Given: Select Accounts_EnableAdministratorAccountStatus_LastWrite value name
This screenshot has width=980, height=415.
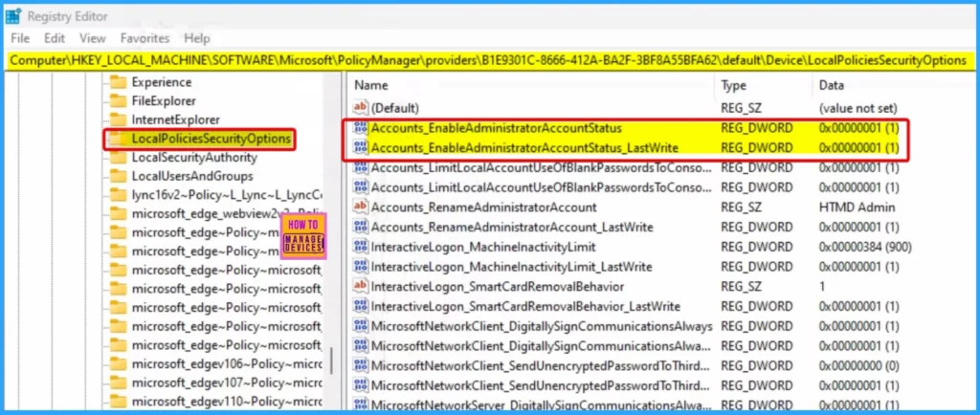Looking at the screenshot, I should [x=525, y=148].
